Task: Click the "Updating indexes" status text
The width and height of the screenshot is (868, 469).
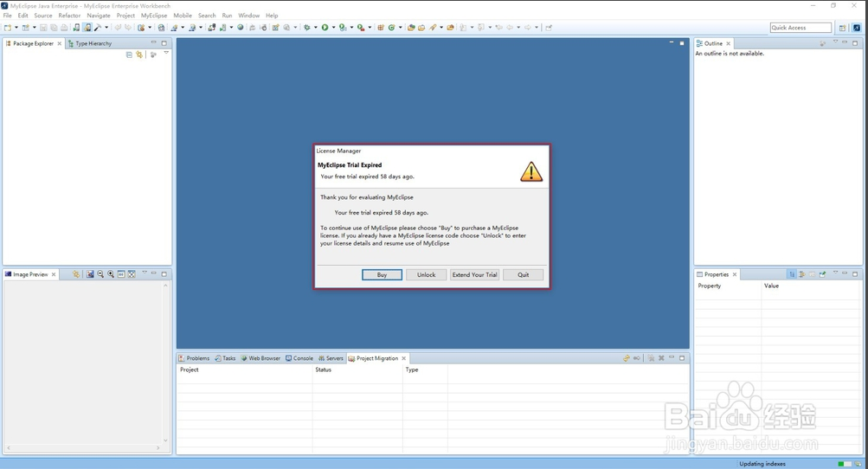Action: 762,464
